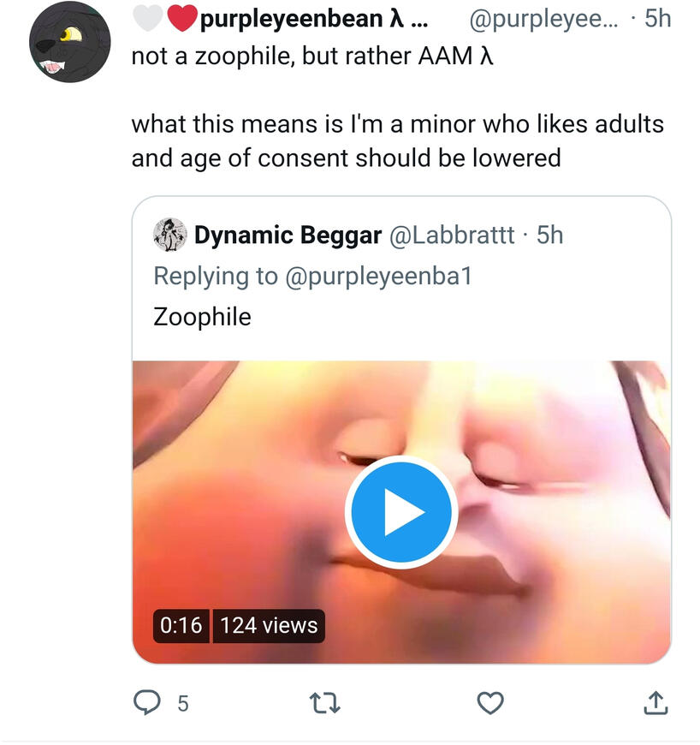
Task: Click Dynamic Beggar's small avatar
Action: (169, 235)
